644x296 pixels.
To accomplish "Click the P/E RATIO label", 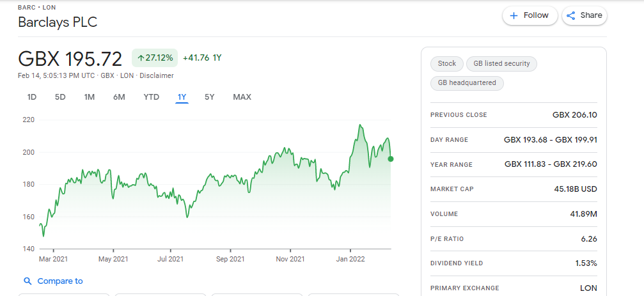I will pyautogui.click(x=447, y=239).
